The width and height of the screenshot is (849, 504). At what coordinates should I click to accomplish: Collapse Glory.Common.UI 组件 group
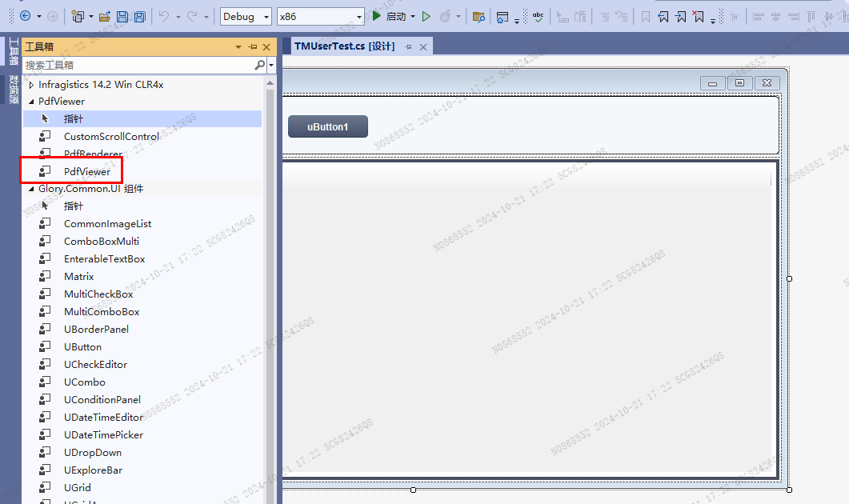tap(31, 189)
